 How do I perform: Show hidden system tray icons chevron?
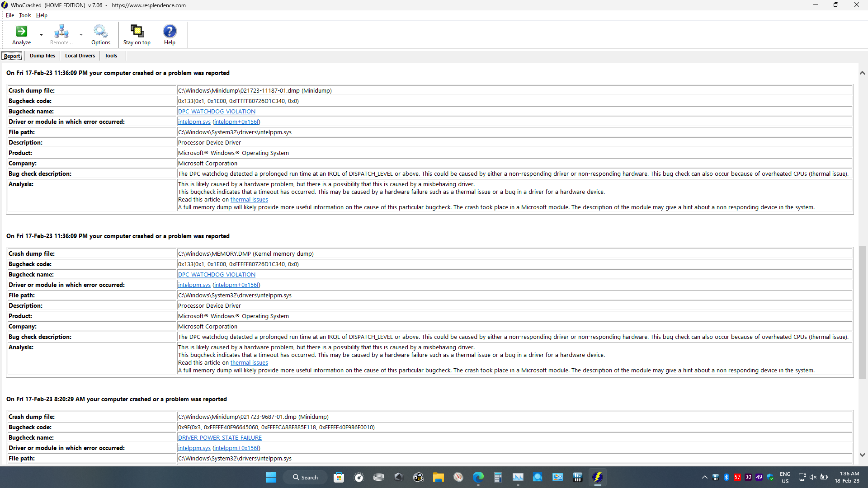point(704,477)
